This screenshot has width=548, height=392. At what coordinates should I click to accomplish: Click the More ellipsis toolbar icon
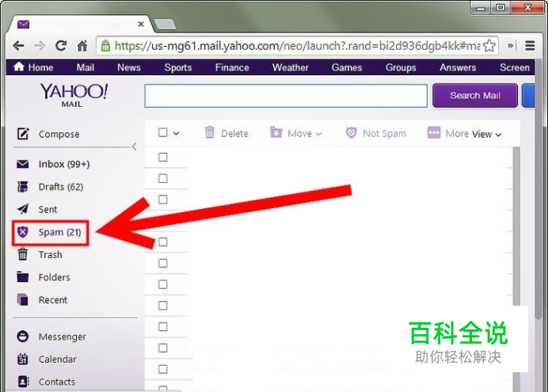(434, 132)
